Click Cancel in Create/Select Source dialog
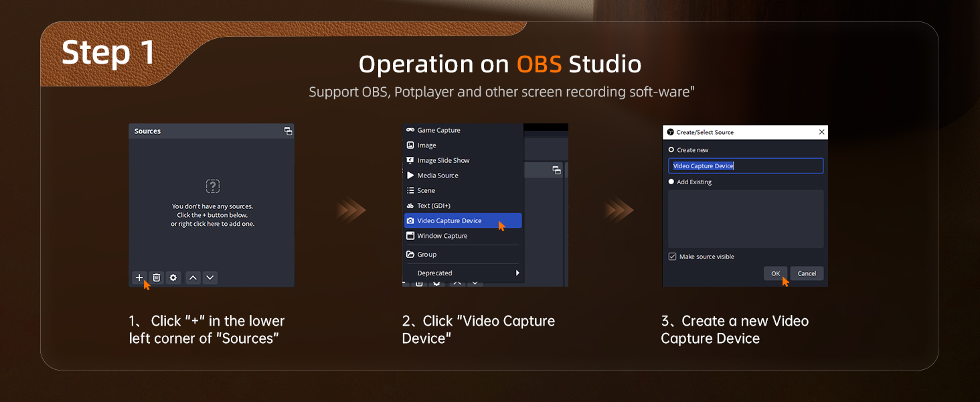Image resolution: width=980 pixels, height=402 pixels. click(807, 273)
